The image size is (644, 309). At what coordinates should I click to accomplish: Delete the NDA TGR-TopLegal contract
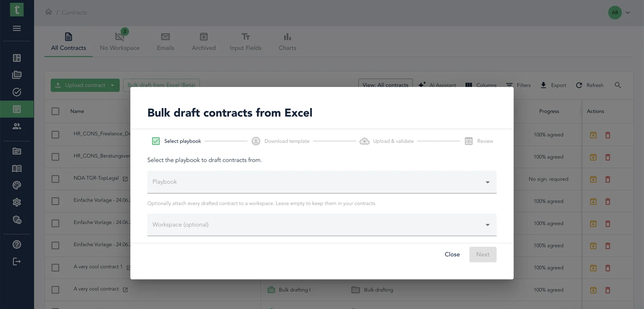click(608, 179)
